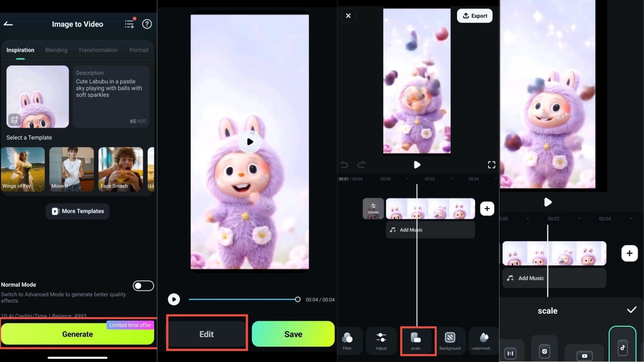
Task: Click the play button beside the progress bar
Action: (x=174, y=299)
